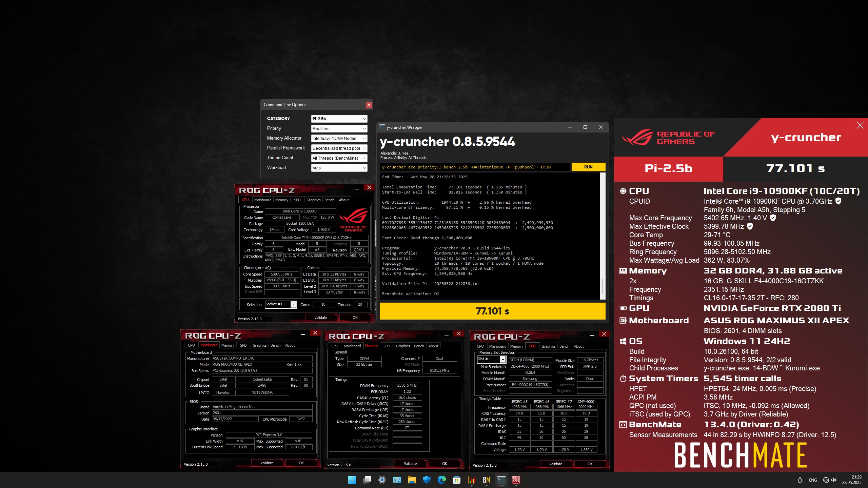Click OK in the CPU-Z SPD window
The image size is (868, 488).
point(590,464)
